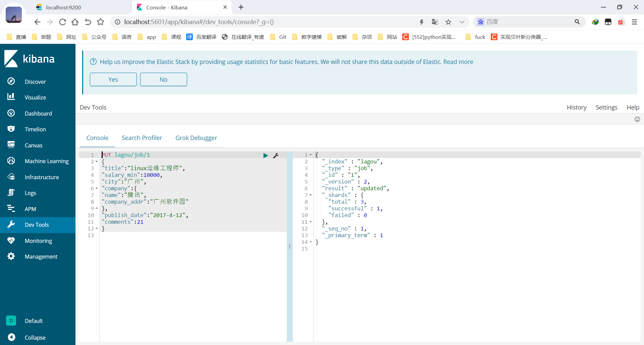Open Machine Learning section
This screenshot has height=345, width=644.
tap(46, 161)
